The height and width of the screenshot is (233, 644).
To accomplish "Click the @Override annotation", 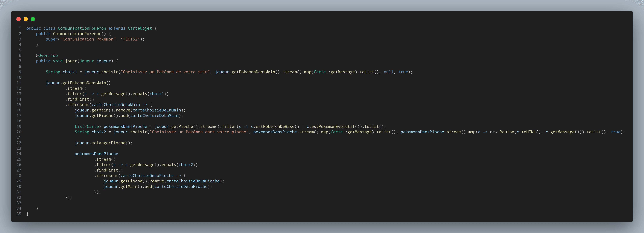I will (x=47, y=55).
